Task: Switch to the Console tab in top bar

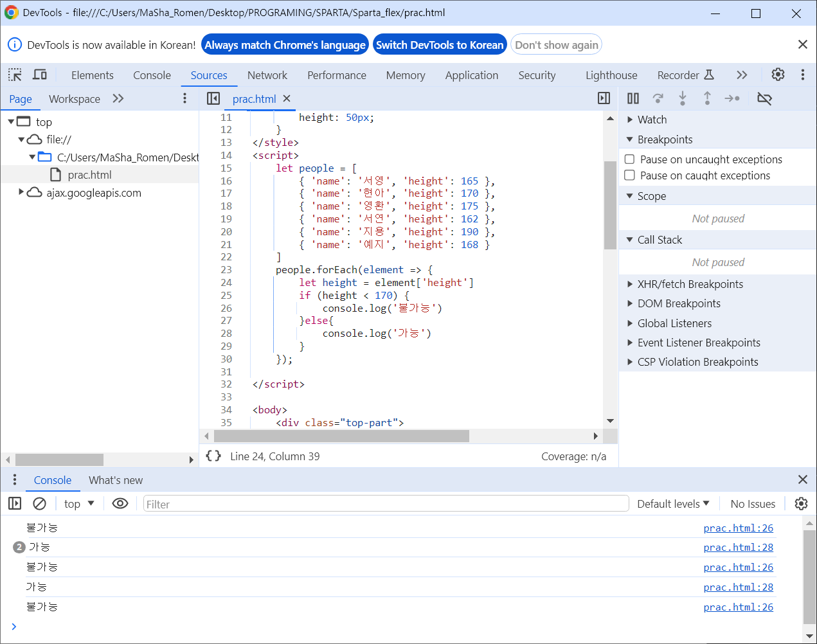Action: tap(152, 75)
